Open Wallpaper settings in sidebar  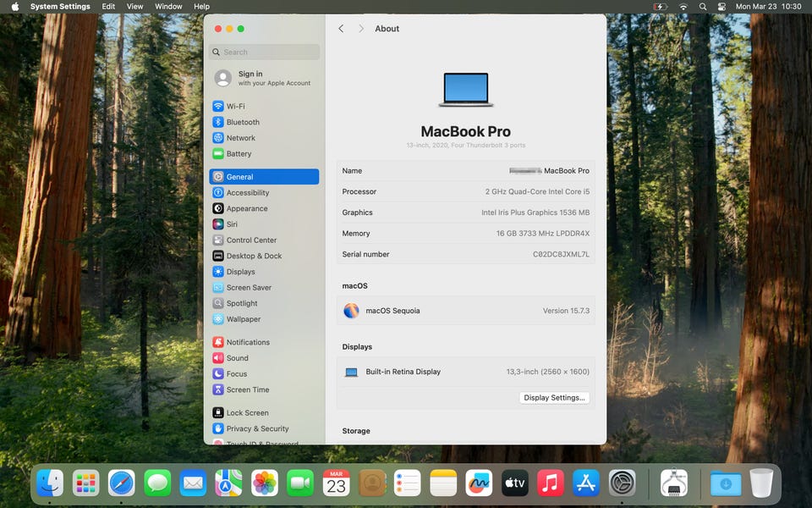click(243, 319)
